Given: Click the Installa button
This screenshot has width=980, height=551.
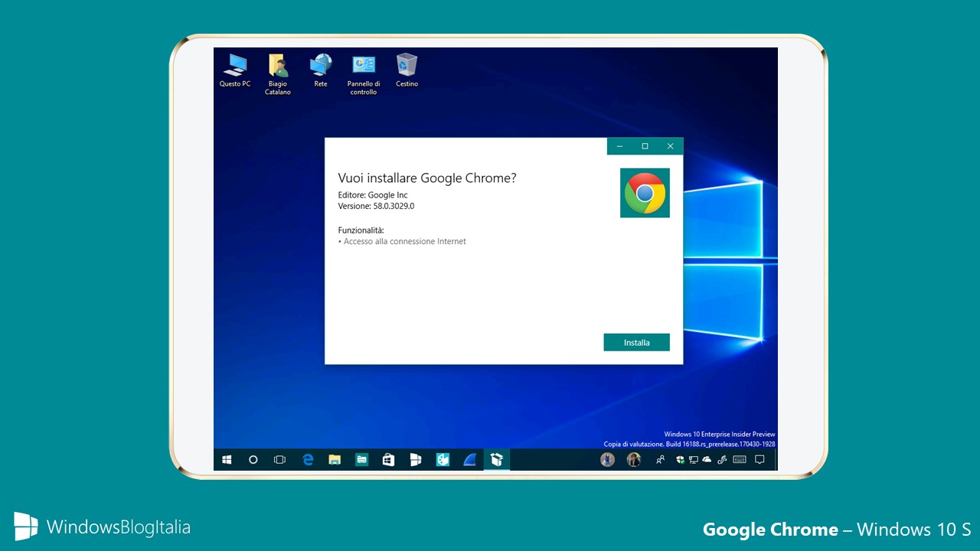Looking at the screenshot, I should pyautogui.click(x=636, y=342).
